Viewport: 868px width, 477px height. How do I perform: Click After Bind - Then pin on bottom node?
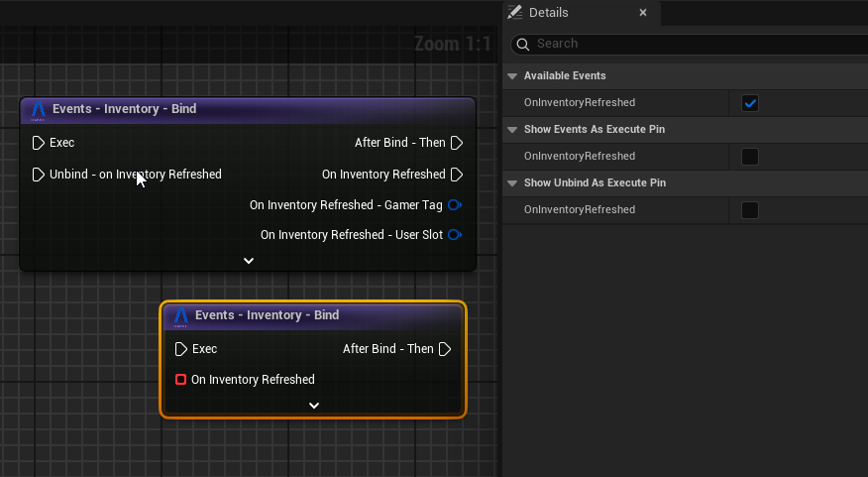tap(445, 349)
